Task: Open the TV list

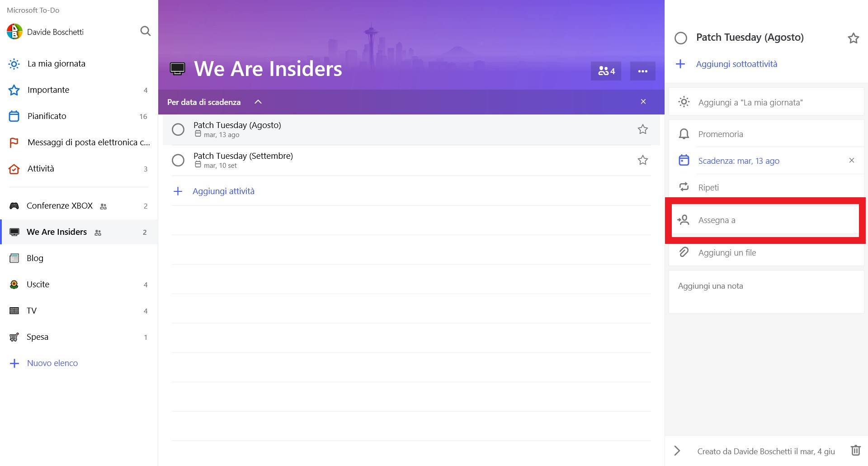Action: (x=79, y=311)
